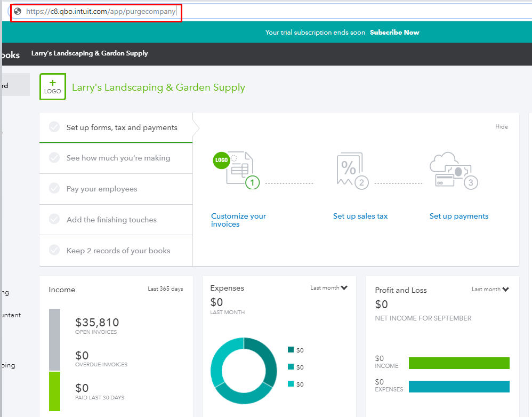Hide the setup guide panel
Viewport: 532px width, 417px height.
[x=501, y=126]
